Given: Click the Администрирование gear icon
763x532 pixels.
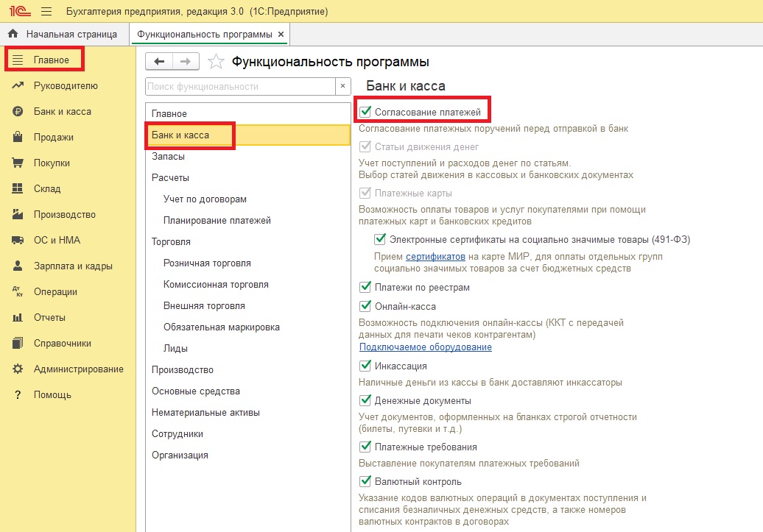Looking at the screenshot, I should click(18, 369).
